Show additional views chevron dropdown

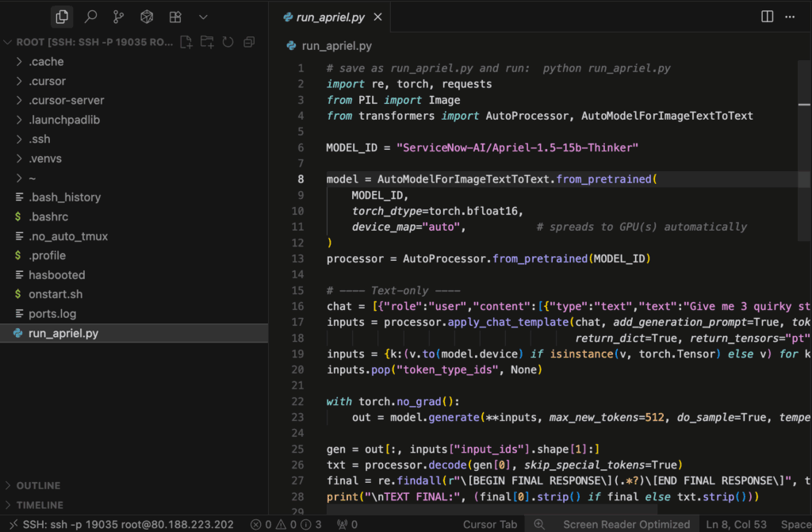click(x=203, y=17)
